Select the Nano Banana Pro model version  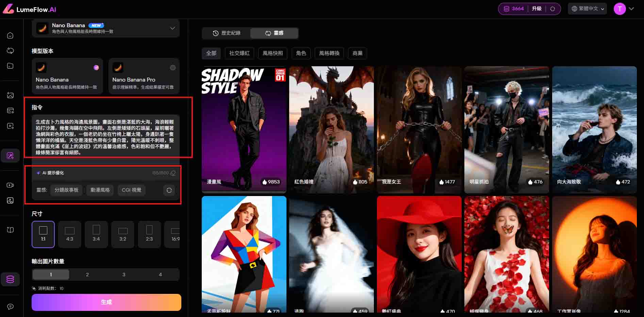144,76
